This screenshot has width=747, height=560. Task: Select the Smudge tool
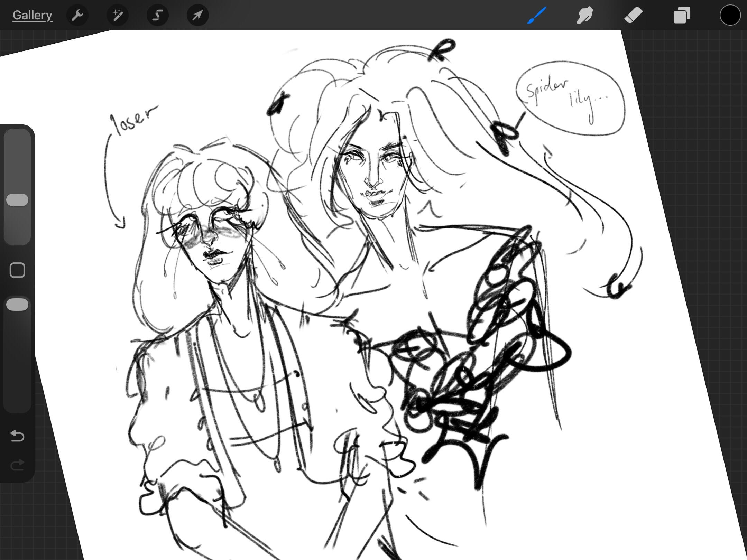(585, 15)
